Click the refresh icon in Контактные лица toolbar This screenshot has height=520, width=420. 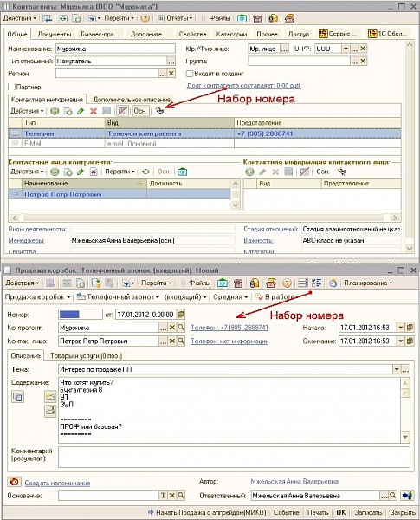[x=145, y=172]
